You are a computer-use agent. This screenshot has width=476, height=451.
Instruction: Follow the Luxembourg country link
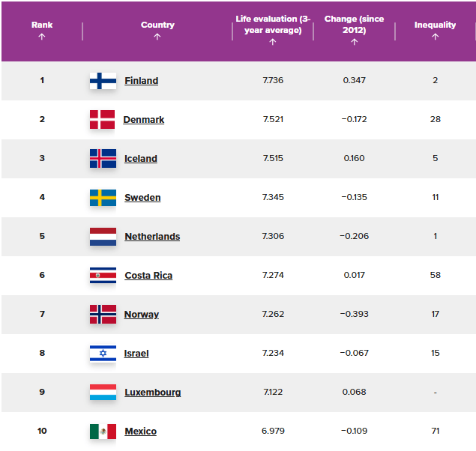click(x=152, y=393)
